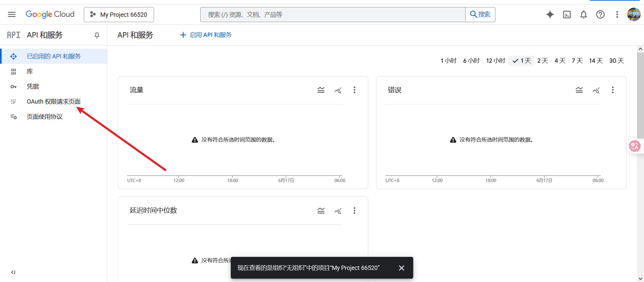Open Gemini AI assistant sparkle icon
Image resolution: width=644 pixels, height=282 pixels.
point(550,14)
